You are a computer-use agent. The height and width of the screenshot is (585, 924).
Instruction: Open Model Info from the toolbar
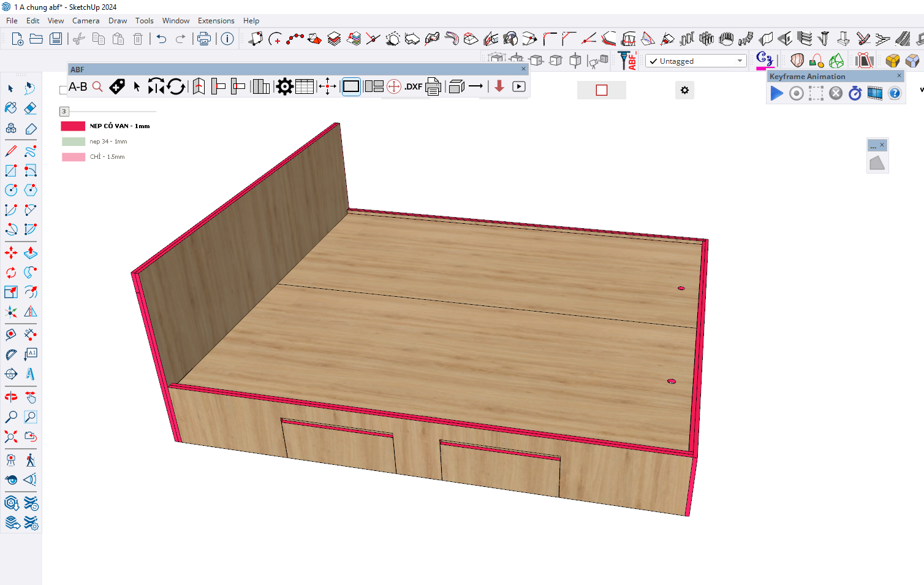click(x=227, y=39)
